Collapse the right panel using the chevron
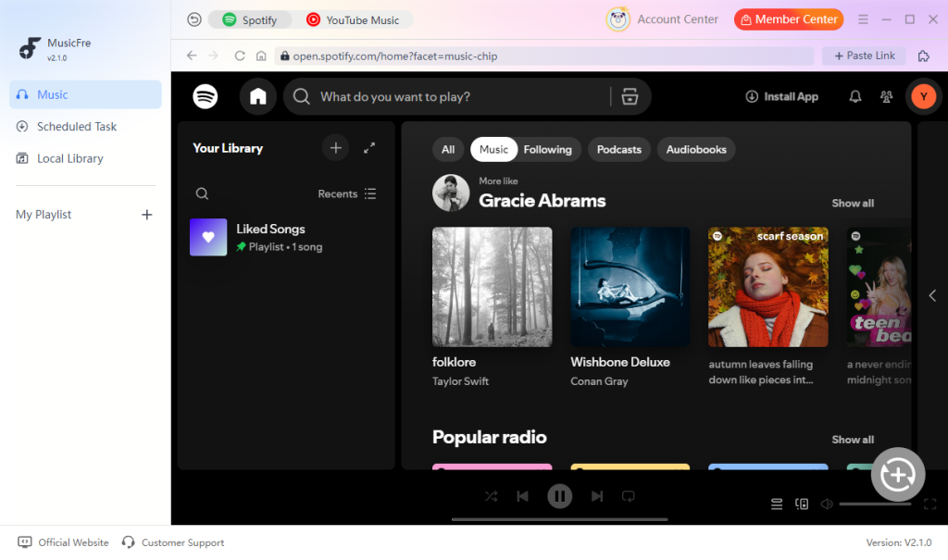Viewport: 948px width, 560px height. tap(932, 295)
